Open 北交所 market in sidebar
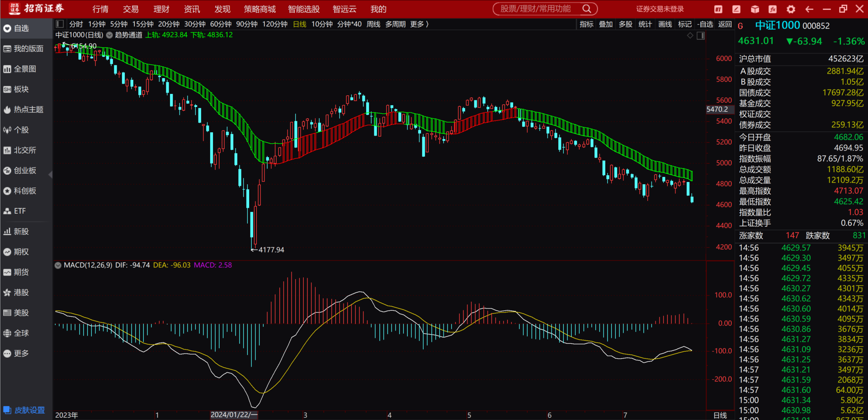 (x=26, y=150)
